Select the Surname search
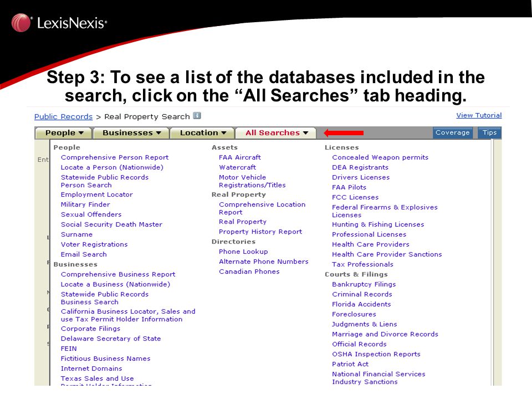 (x=76, y=234)
